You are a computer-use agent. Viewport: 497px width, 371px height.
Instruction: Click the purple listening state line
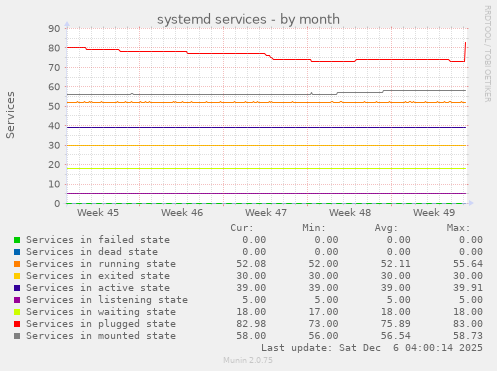(x=267, y=193)
